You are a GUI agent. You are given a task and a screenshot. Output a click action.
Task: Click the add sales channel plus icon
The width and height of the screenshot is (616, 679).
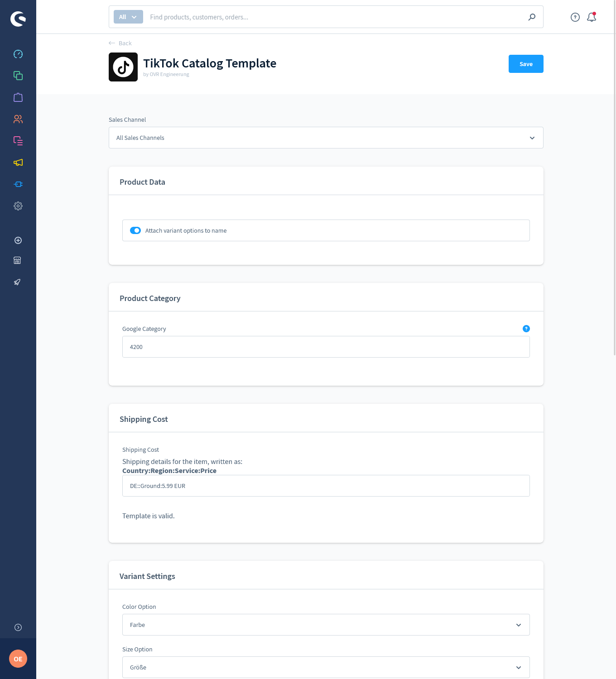[18, 240]
